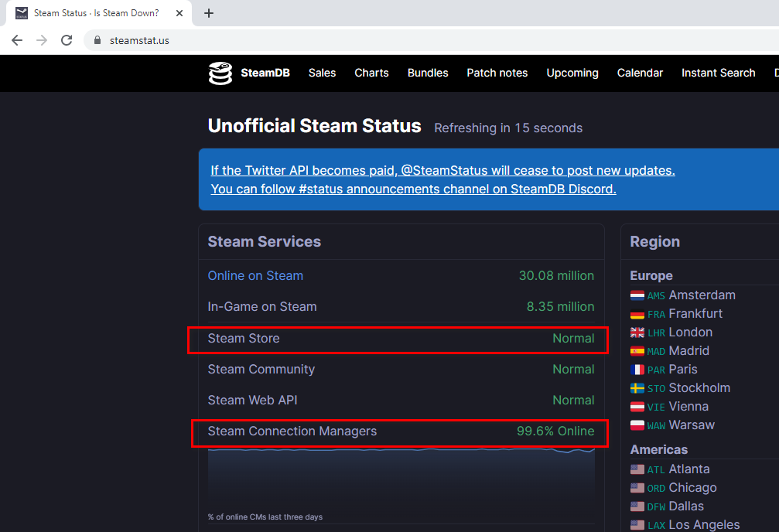Screen dimensions: 779x532
Task: Click the site padlock security icon
Action: pyautogui.click(x=97, y=40)
